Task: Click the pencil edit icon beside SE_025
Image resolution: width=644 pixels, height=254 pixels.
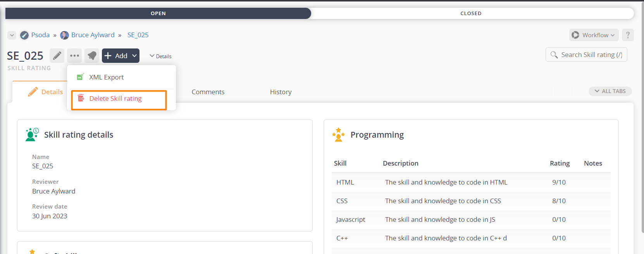Action: pos(57,55)
